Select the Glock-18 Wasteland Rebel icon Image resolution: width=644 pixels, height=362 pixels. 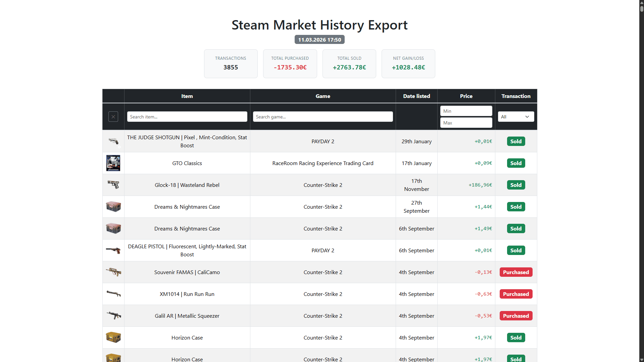click(x=113, y=185)
